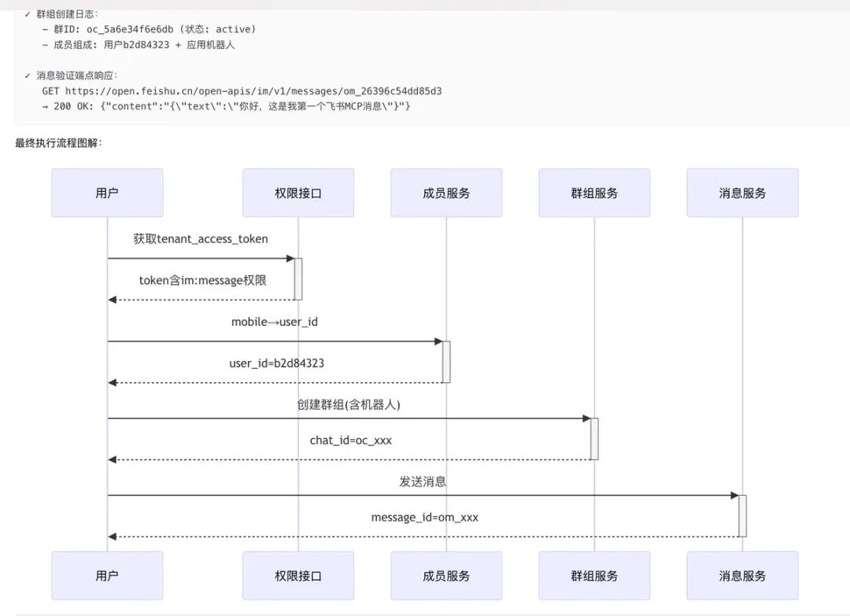Click the 获取tenant_access_token message label

[x=201, y=239]
